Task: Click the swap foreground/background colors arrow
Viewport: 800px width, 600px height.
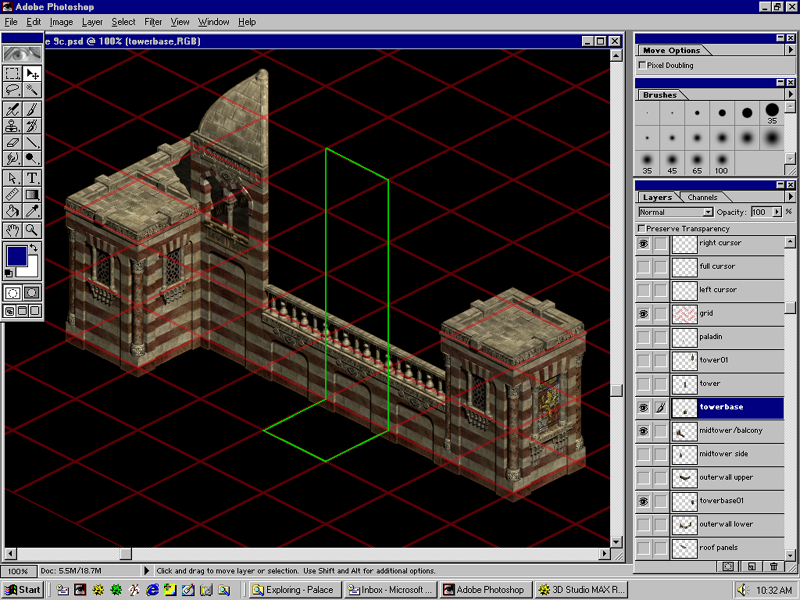Action: click(34, 248)
